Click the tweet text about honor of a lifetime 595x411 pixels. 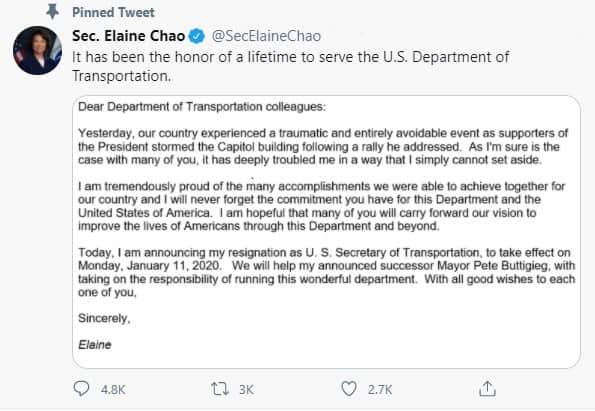point(290,66)
